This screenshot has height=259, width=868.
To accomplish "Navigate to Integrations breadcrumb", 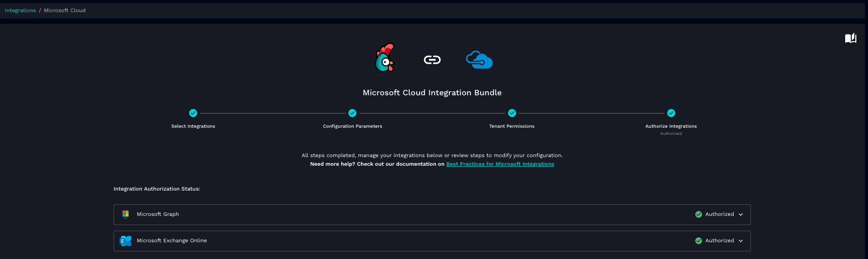I will 20,11.
